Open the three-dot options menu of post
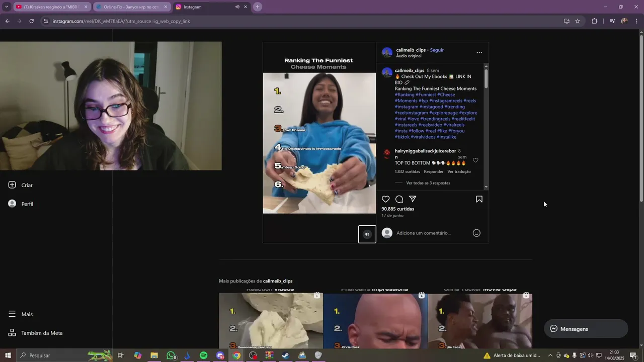The height and width of the screenshot is (362, 644). click(479, 53)
